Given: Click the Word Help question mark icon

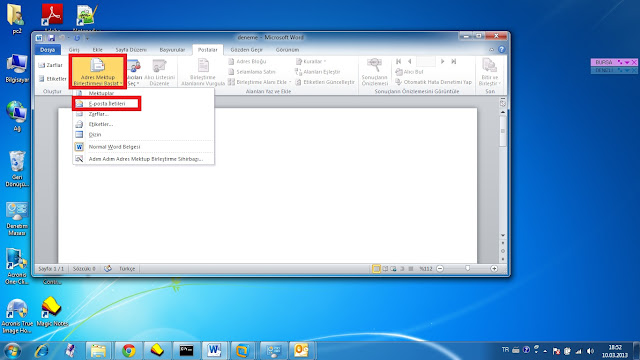Looking at the screenshot, I should coord(501,49).
